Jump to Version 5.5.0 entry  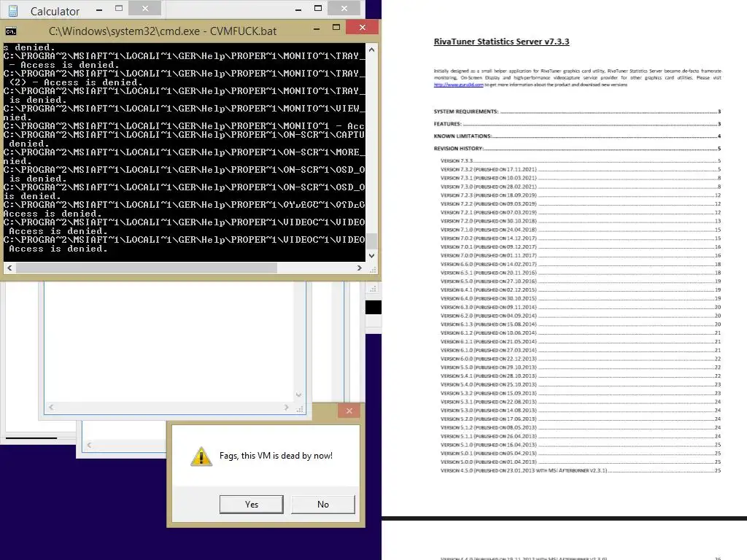[x=580, y=367]
